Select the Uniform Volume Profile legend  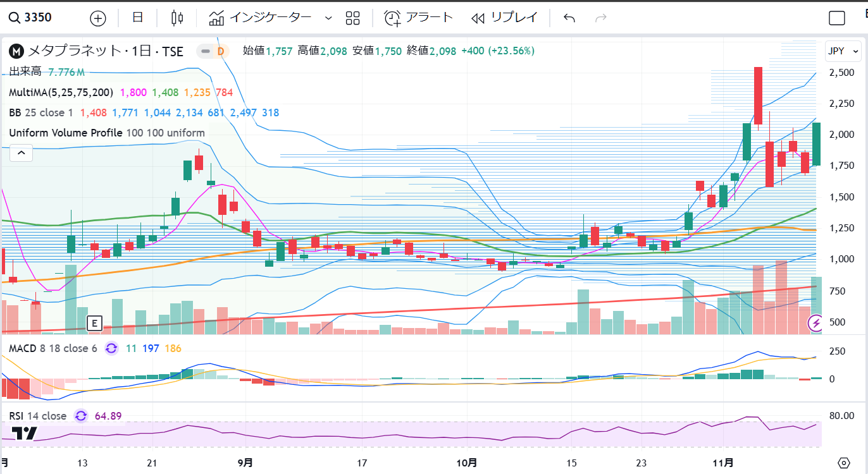pyautogui.click(x=107, y=133)
